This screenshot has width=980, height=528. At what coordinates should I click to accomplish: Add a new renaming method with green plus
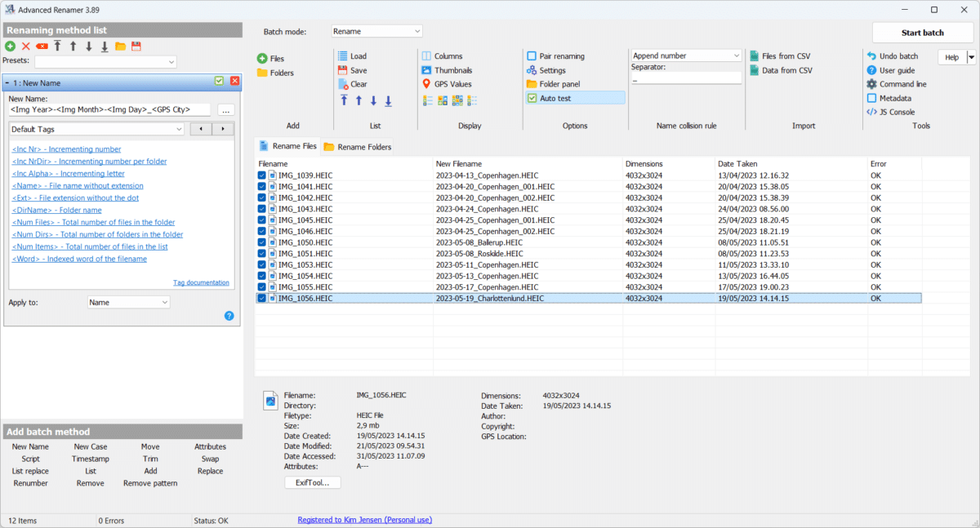point(8,47)
